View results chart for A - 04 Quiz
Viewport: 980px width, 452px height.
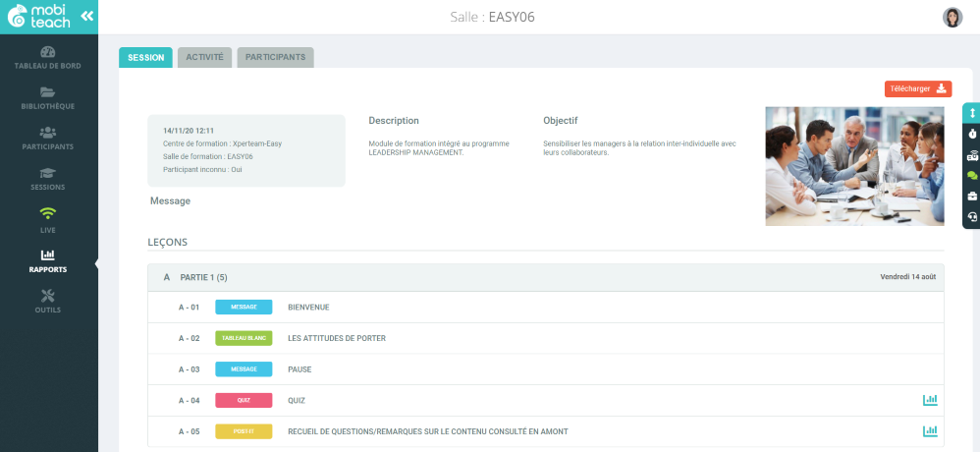click(930, 400)
